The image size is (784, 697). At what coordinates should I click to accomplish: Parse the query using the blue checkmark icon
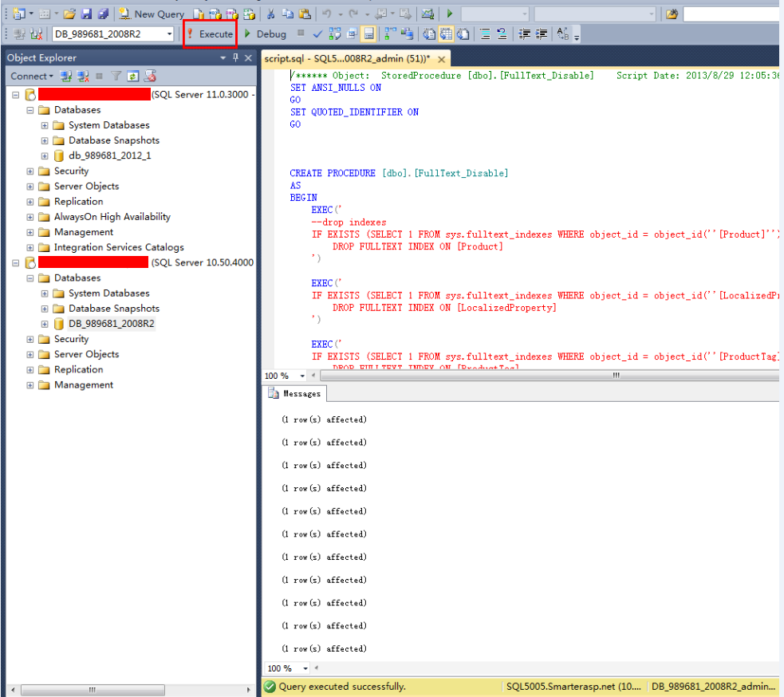pyautogui.click(x=317, y=33)
